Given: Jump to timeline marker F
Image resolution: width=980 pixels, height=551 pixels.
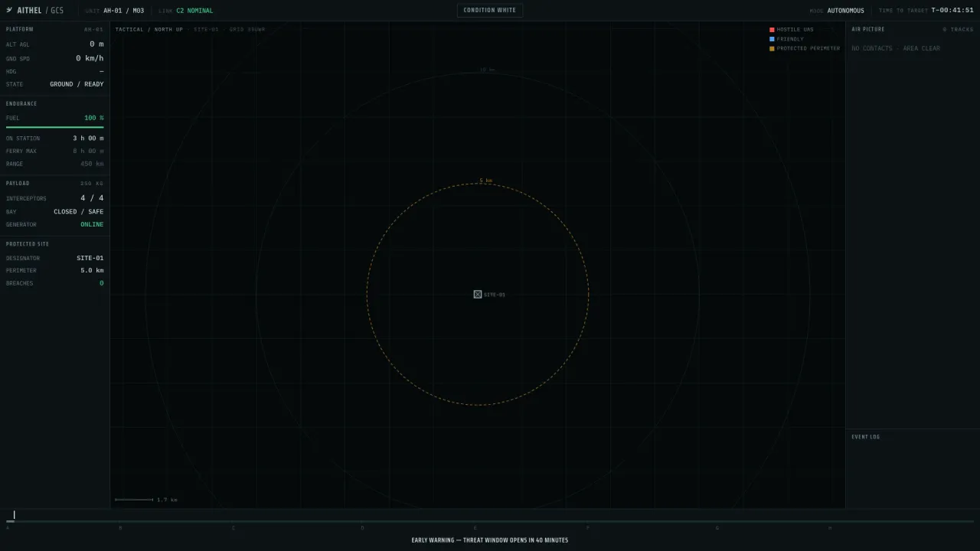Looking at the screenshot, I should (x=588, y=527).
